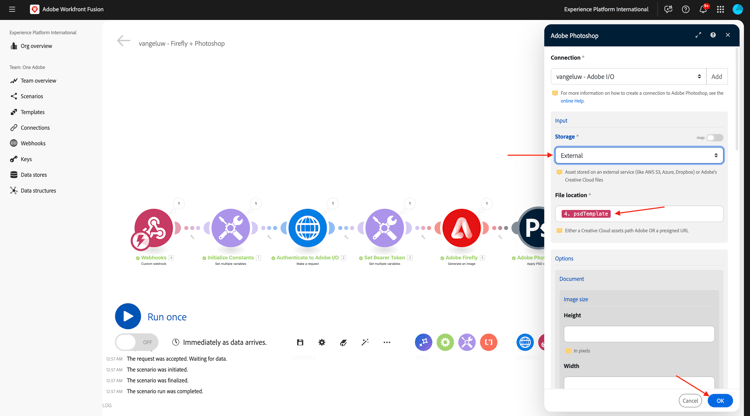The height and width of the screenshot is (416, 750).
Task: Open Webhooks in sidebar
Action: coord(33,143)
